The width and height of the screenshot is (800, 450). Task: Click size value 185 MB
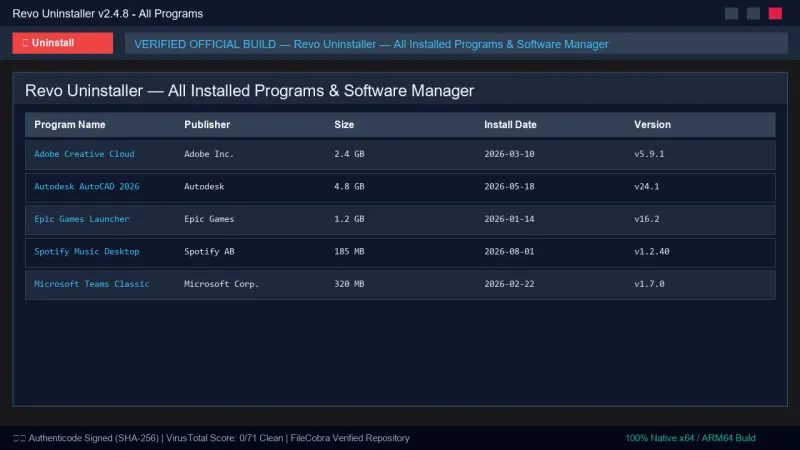(349, 252)
